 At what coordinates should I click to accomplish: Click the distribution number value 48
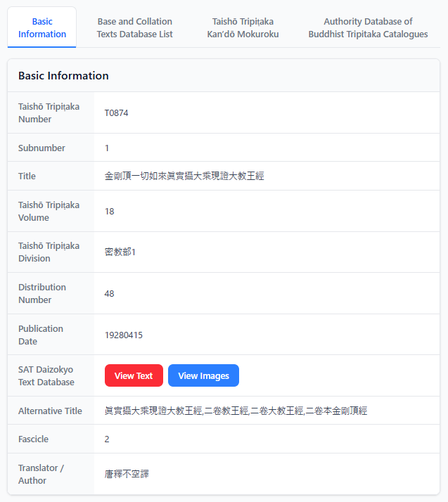109,293
